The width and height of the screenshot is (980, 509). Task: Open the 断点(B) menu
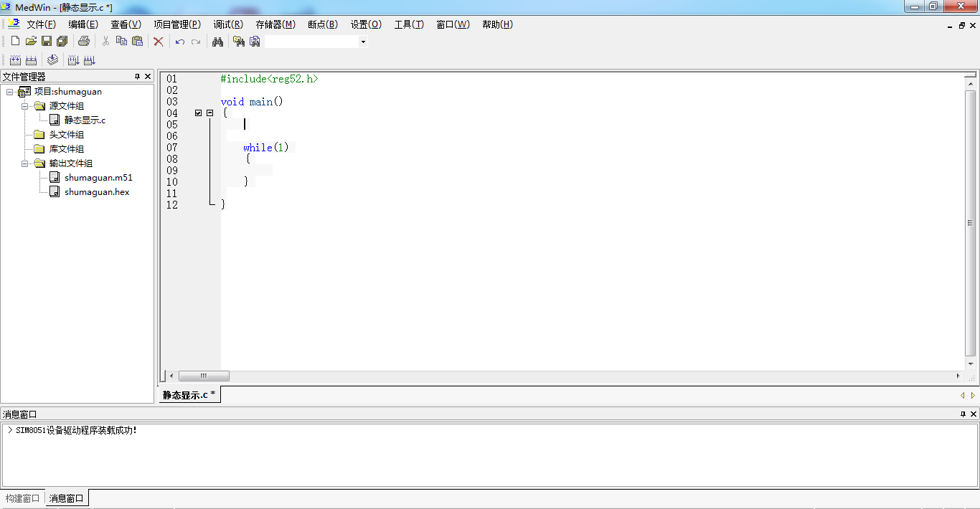tap(323, 24)
